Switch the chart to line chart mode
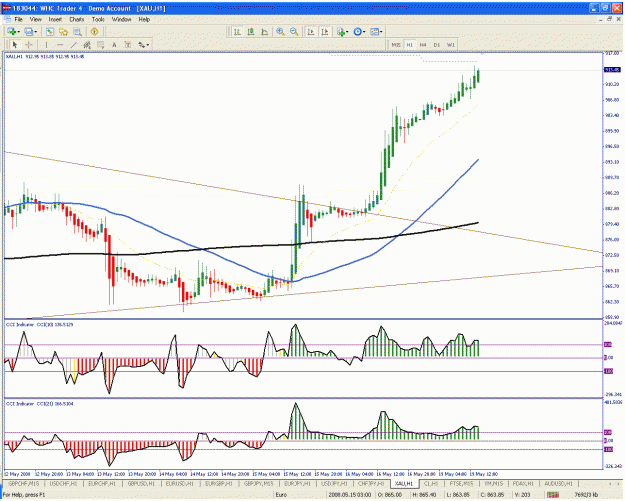The width and height of the screenshot is (625, 501). coord(264,31)
